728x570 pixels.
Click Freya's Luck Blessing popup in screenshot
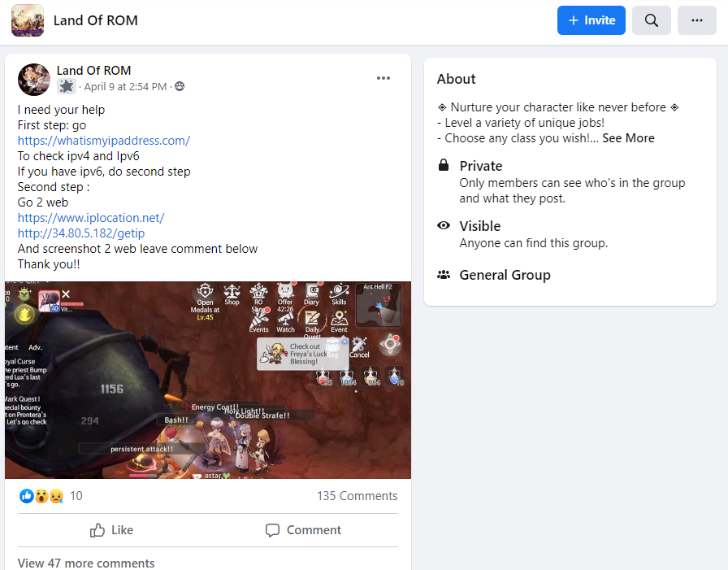click(x=302, y=354)
